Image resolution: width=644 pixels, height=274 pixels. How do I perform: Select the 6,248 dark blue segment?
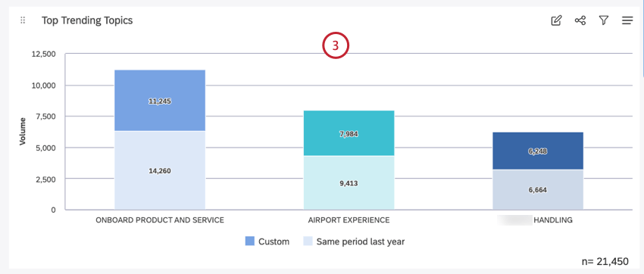pyautogui.click(x=538, y=151)
